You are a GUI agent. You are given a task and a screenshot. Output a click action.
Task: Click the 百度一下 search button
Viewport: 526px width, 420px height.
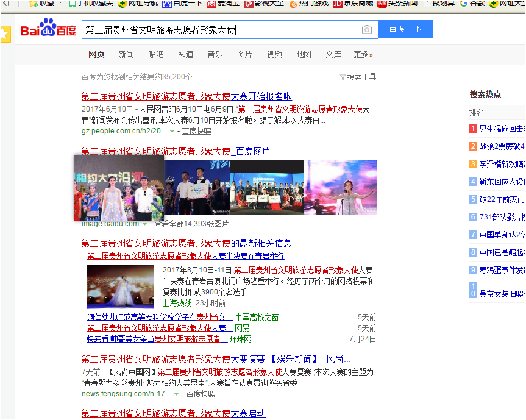pyautogui.click(x=405, y=29)
